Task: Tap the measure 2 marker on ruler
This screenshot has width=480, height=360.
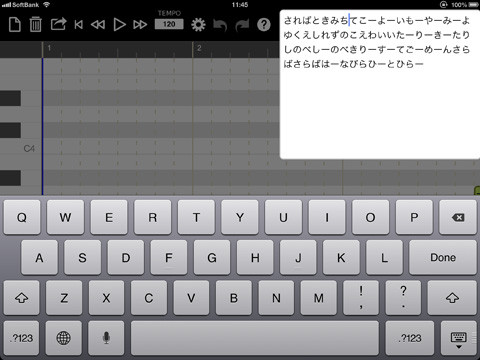Action: coord(199,48)
